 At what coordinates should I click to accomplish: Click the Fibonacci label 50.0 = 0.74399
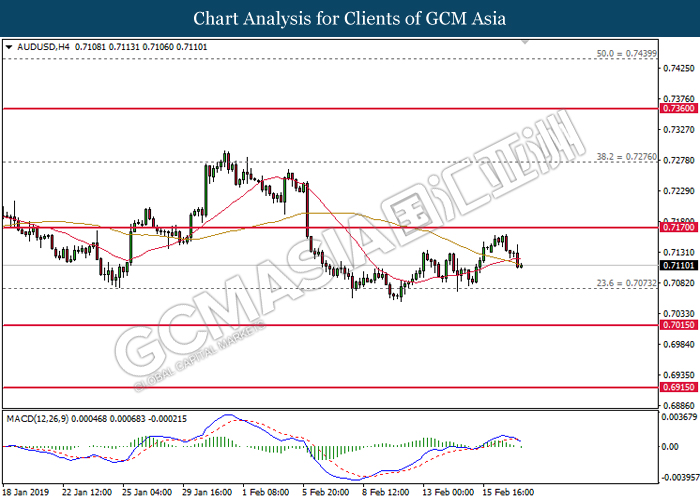tap(627, 54)
